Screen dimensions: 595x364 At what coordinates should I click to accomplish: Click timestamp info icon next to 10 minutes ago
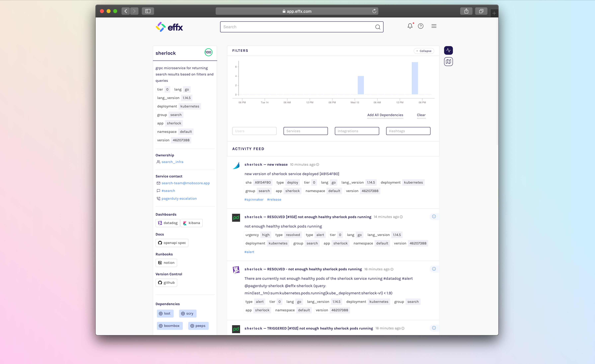click(318, 165)
